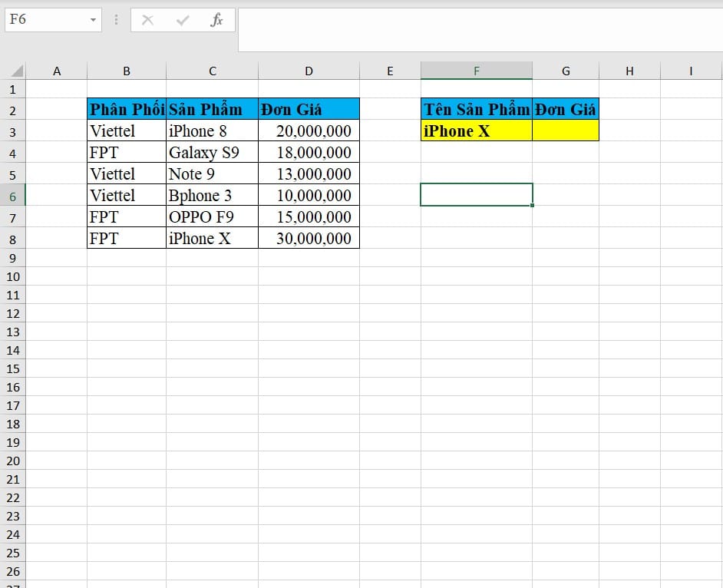Select column C header
The width and height of the screenshot is (723, 588).
[212, 71]
